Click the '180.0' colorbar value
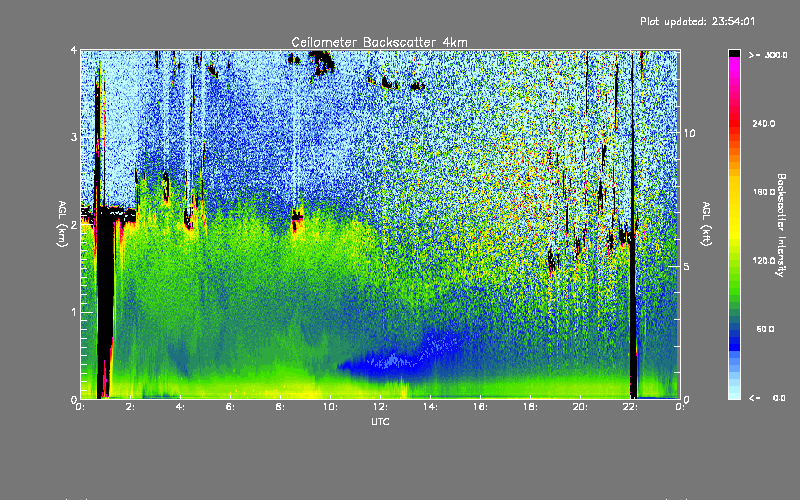 pyautogui.click(x=764, y=192)
